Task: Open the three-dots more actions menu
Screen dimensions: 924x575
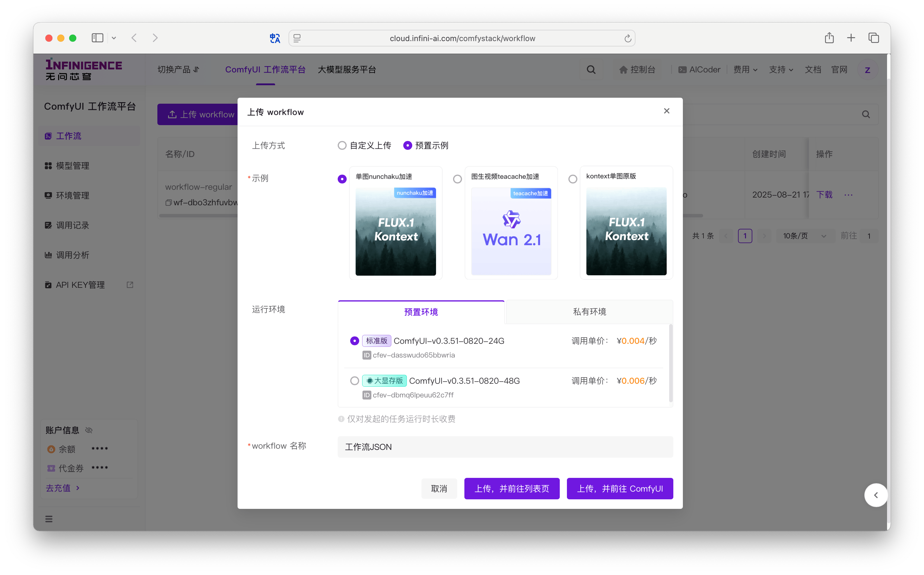Action: tap(848, 195)
